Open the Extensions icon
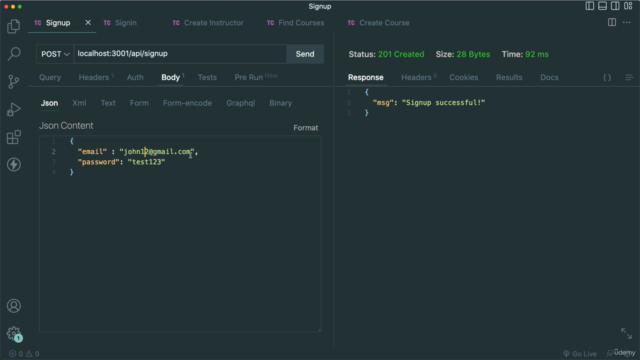Screen dimensions: 640x360 pos(13,137)
